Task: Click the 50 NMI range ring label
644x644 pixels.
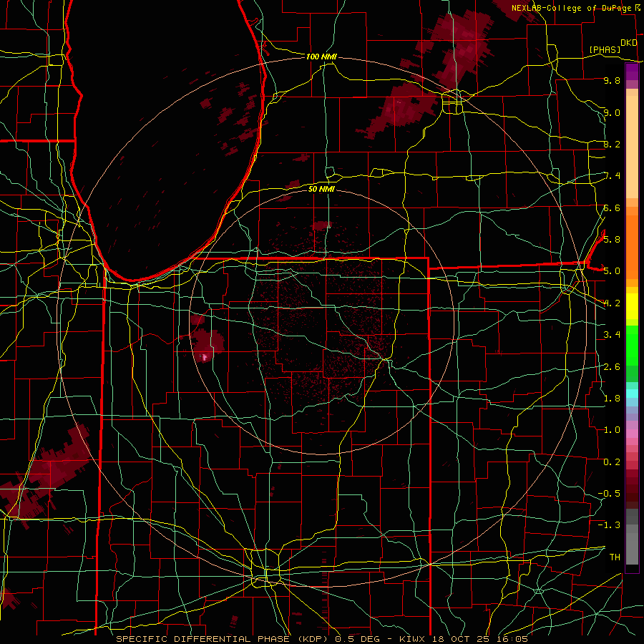Action: [321, 189]
